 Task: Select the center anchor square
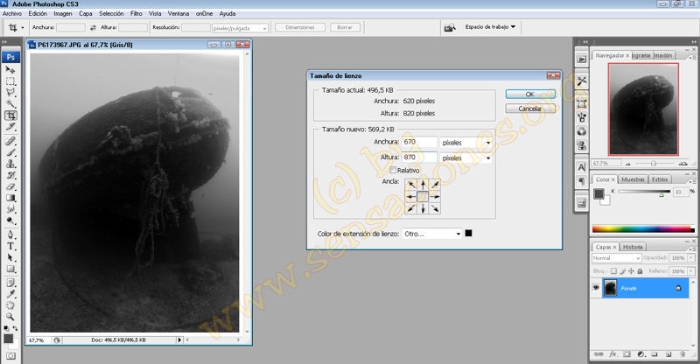click(x=423, y=196)
